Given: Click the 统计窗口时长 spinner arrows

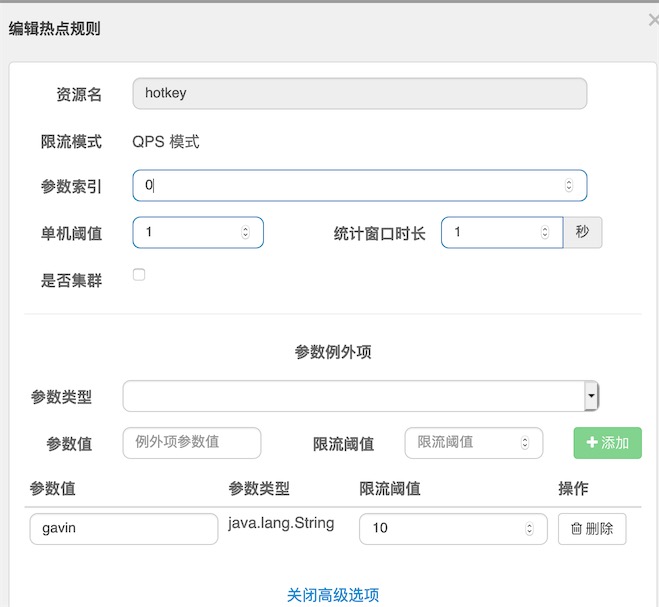Looking at the screenshot, I should pos(545,232).
